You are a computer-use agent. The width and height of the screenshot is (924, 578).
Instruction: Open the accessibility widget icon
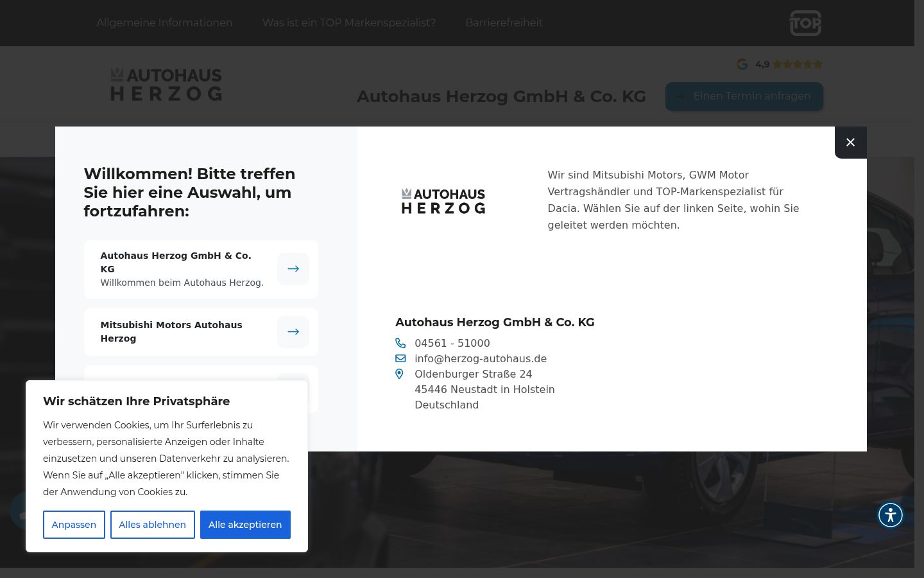(x=891, y=515)
